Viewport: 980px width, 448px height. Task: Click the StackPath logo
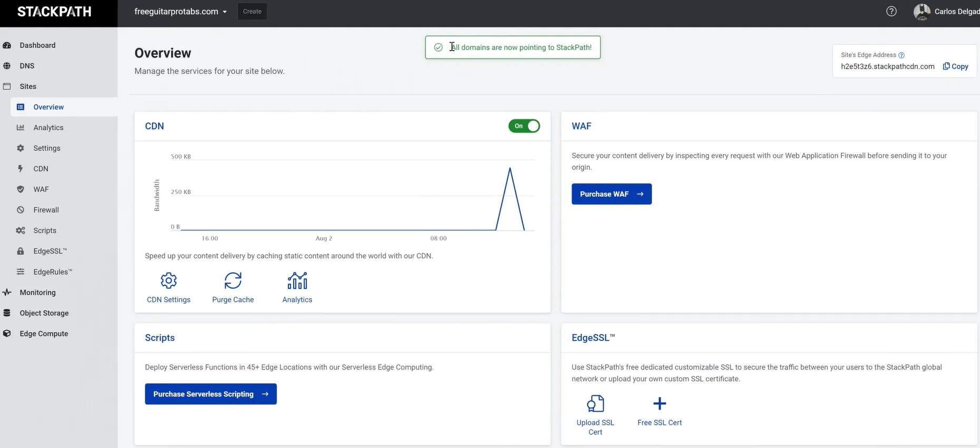pyautogui.click(x=54, y=12)
